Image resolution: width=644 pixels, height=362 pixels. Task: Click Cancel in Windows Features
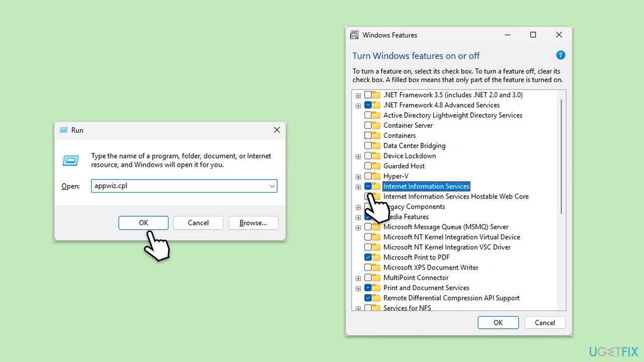(545, 323)
